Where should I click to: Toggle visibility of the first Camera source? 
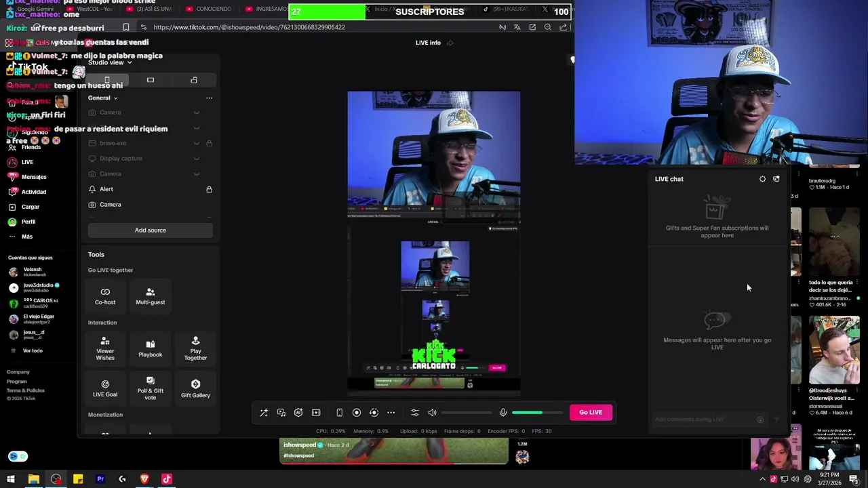point(197,113)
